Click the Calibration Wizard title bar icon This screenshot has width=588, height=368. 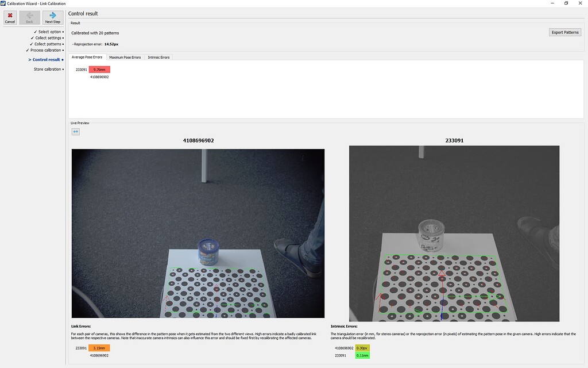coord(3,3)
